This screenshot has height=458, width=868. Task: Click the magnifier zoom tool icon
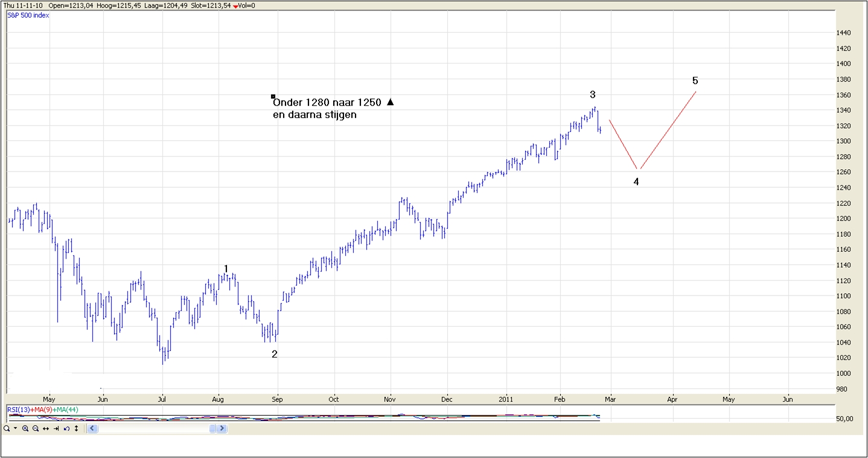[6, 428]
